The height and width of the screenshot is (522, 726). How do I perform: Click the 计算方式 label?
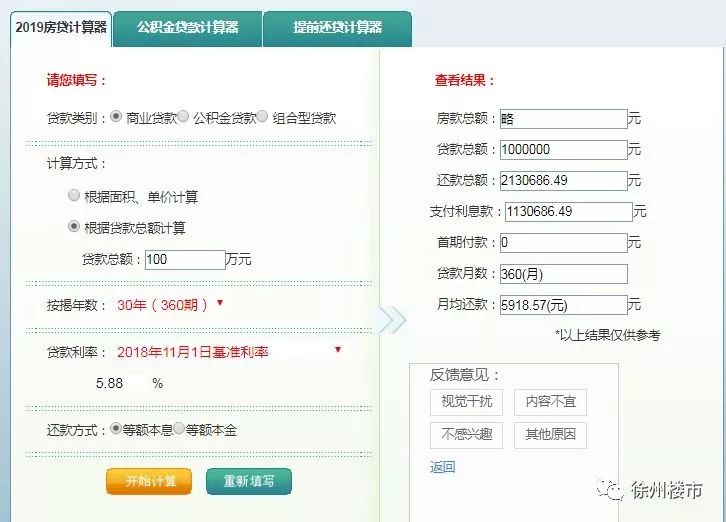(x=76, y=164)
